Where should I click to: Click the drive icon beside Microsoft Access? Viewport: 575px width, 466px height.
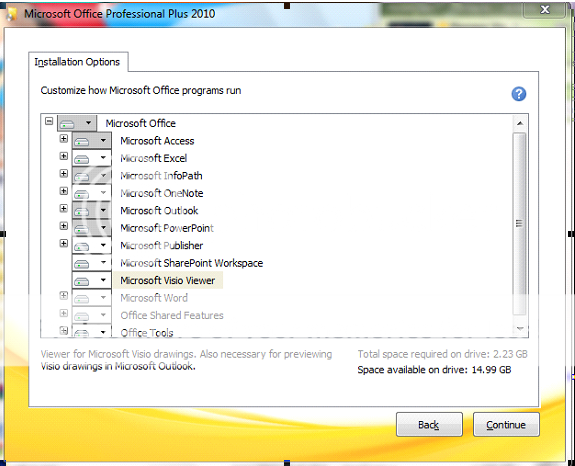pyautogui.click(x=81, y=142)
